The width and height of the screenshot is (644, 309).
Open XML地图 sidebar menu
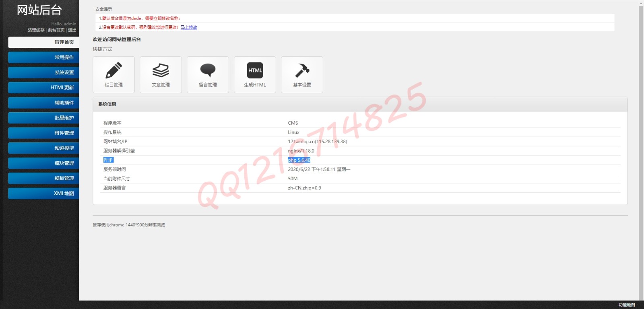pyautogui.click(x=43, y=193)
